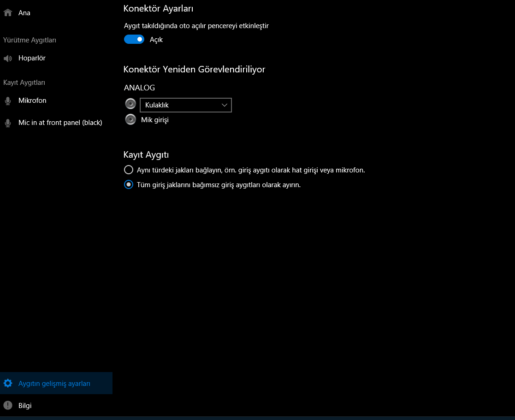Click the Mik girişi label

point(155,120)
